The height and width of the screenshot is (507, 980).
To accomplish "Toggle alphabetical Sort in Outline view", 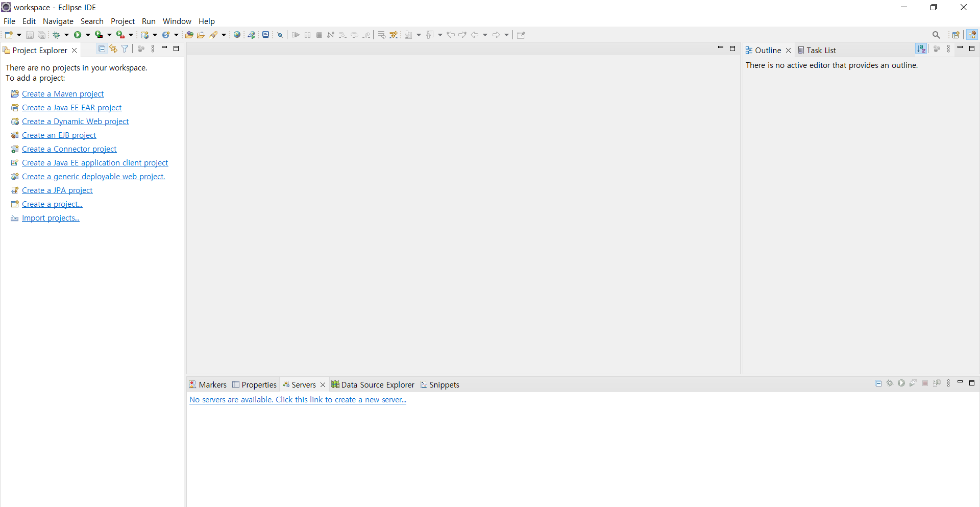I will [921, 49].
